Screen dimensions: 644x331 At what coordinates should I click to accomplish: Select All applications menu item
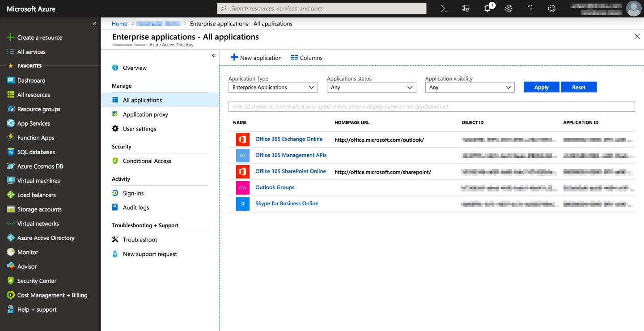click(x=160, y=100)
